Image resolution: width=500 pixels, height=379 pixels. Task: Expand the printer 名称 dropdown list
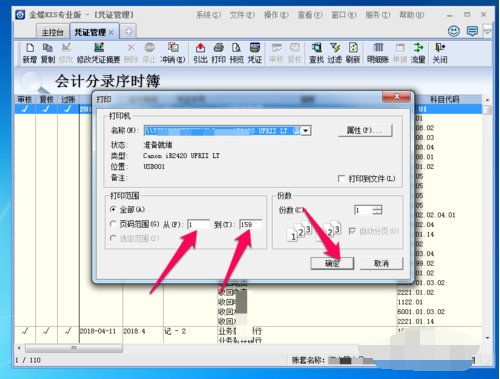(306, 131)
